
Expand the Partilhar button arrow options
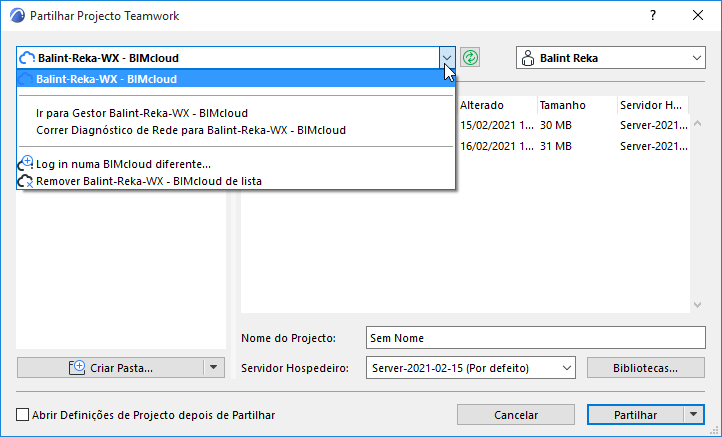(x=693, y=415)
